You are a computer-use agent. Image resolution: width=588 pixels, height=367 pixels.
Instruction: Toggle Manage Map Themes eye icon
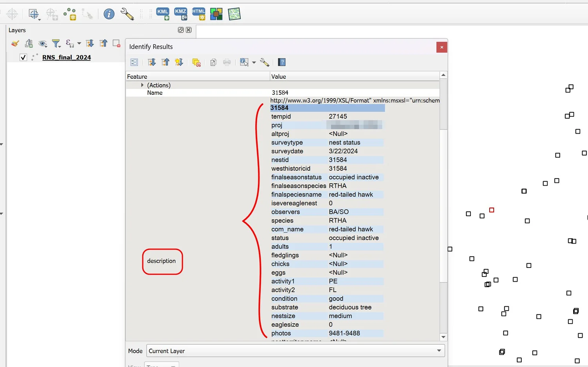tap(43, 43)
